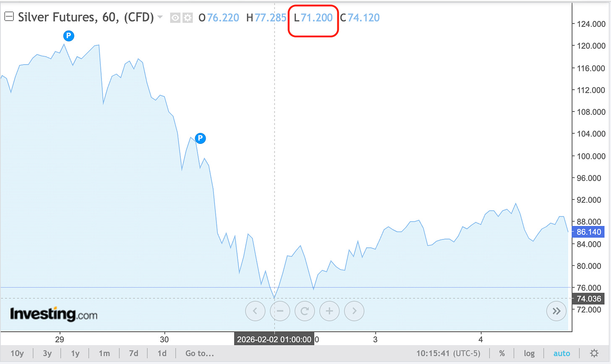This screenshot has height=364, width=611.
Task: Zoom in with the plus button
Action: (x=329, y=311)
